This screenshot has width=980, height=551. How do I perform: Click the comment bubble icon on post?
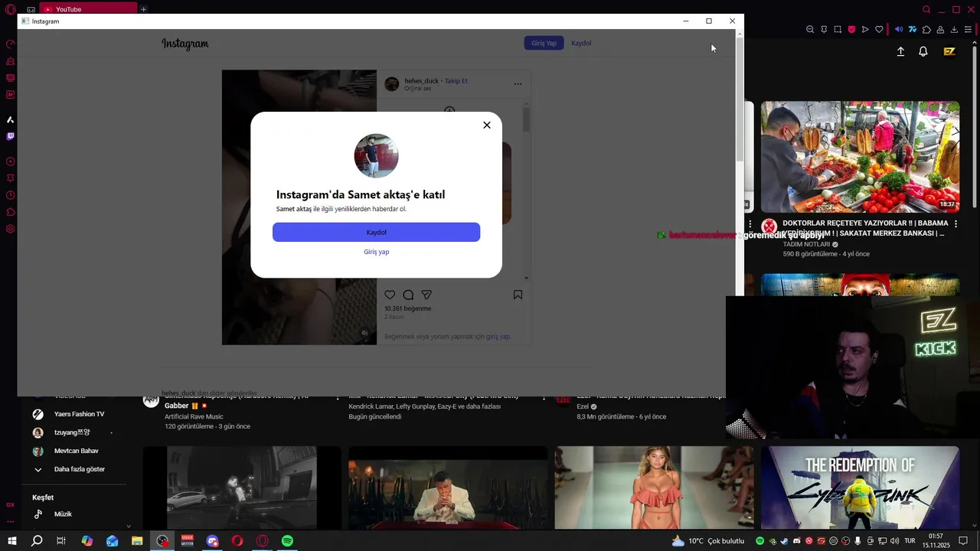click(408, 295)
